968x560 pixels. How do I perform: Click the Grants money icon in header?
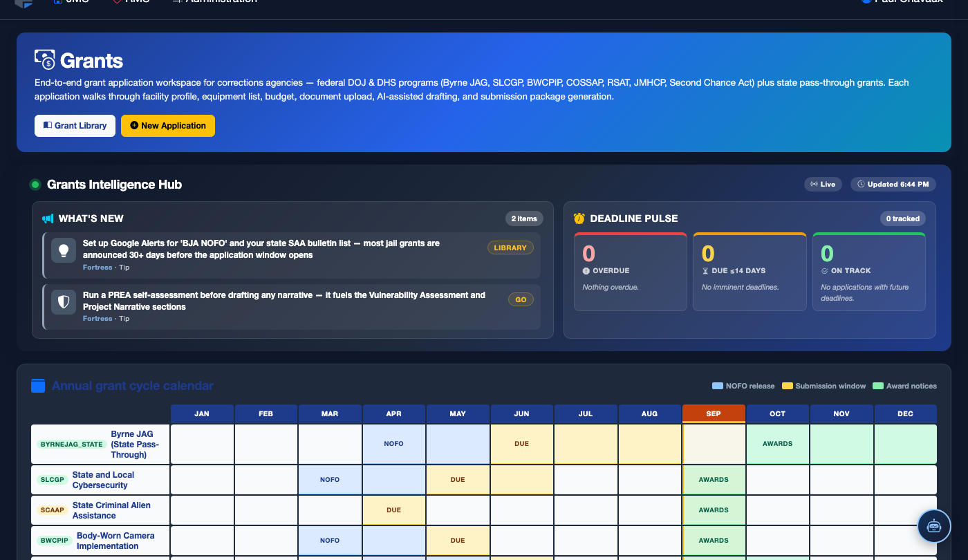tap(45, 60)
